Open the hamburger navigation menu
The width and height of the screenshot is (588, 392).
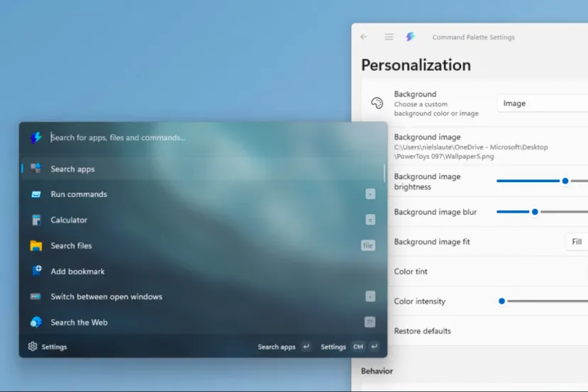pos(389,37)
